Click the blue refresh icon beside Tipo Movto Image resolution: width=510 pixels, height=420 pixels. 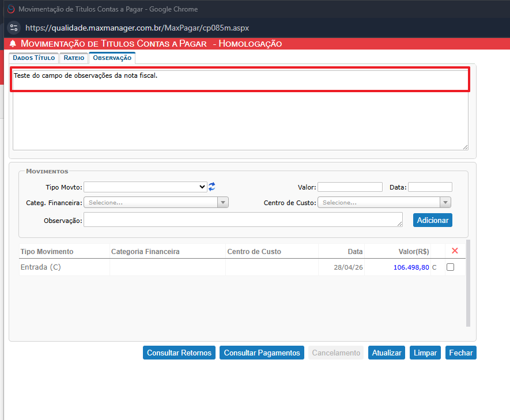pyautogui.click(x=212, y=187)
